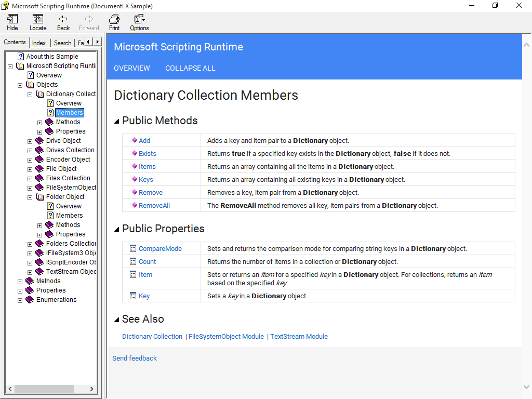
Task: Click the method icon beside Add
Action: [x=132, y=140]
